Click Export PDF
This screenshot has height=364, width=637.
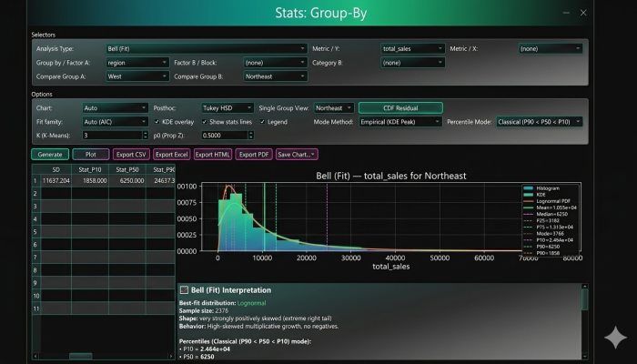pos(253,155)
